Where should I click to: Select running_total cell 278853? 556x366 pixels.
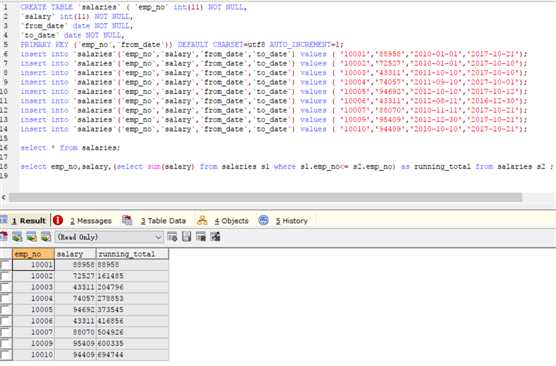(132, 299)
